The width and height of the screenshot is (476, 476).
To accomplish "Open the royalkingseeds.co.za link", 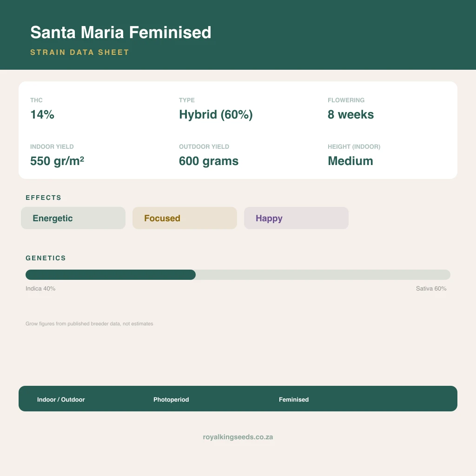I will 238,437.
